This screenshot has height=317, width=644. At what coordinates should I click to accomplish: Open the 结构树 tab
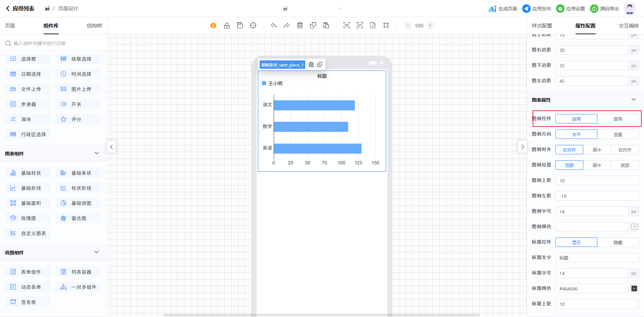[94, 26]
